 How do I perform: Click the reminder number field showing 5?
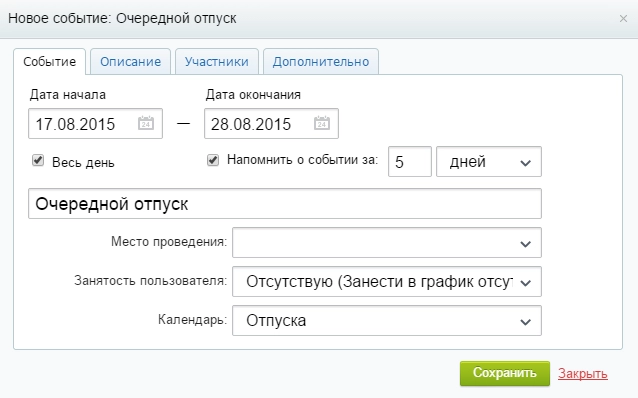[x=409, y=162]
